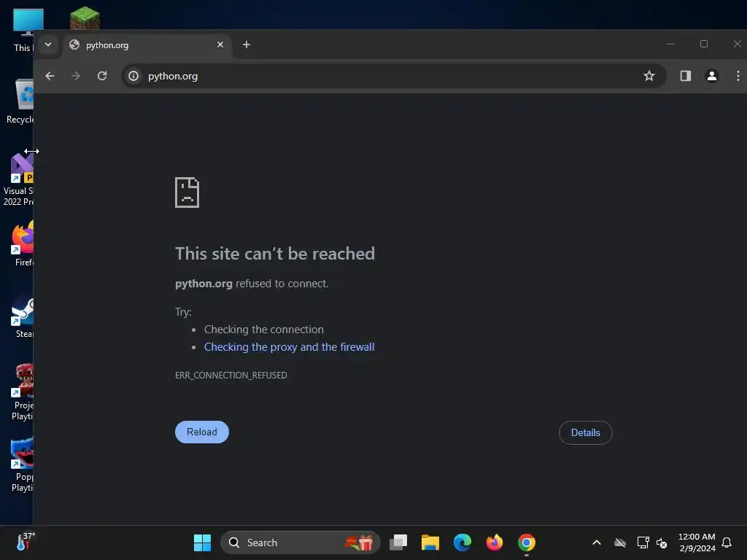Click the muted volume tray icon
Screen dimensions: 747x560
662,542
